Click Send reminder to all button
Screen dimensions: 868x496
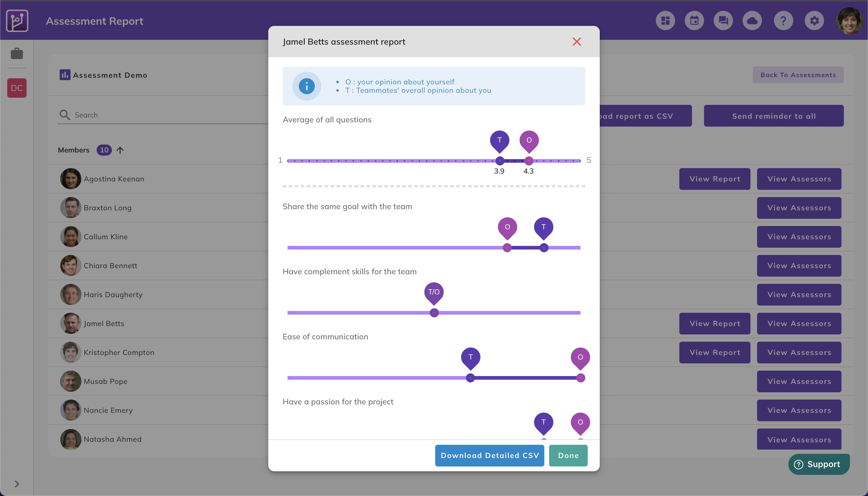pos(774,116)
